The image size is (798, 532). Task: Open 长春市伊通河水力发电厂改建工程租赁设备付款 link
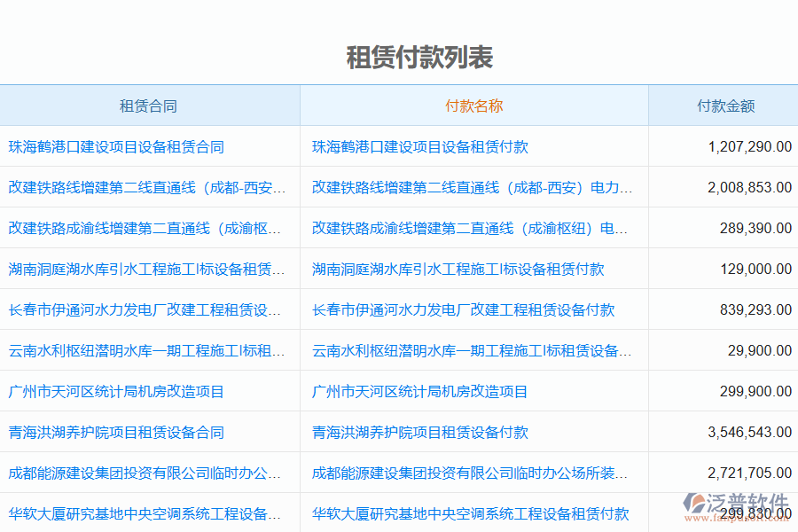click(463, 309)
